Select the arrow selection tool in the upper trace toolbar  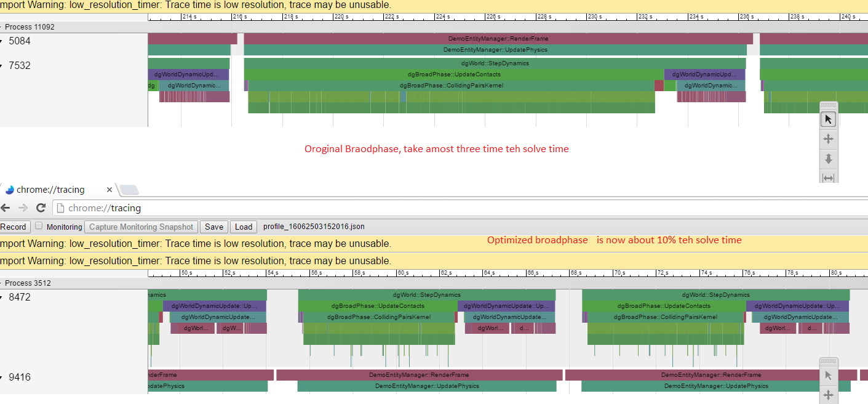pyautogui.click(x=828, y=119)
